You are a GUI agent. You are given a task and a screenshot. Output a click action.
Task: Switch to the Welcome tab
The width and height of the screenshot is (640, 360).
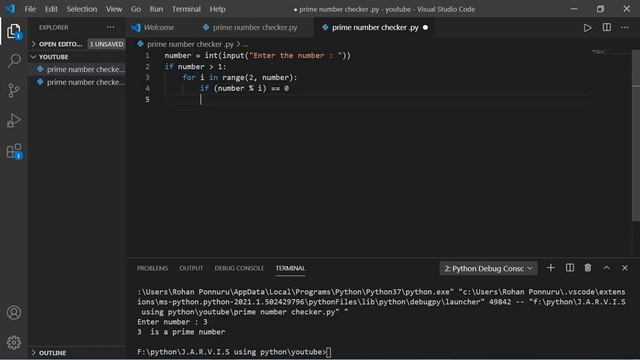[x=160, y=27]
